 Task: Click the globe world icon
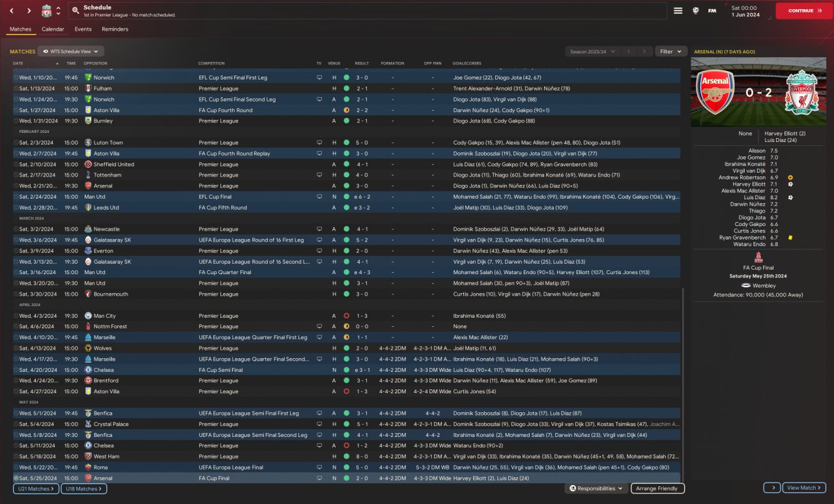click(x=695, y=10)
